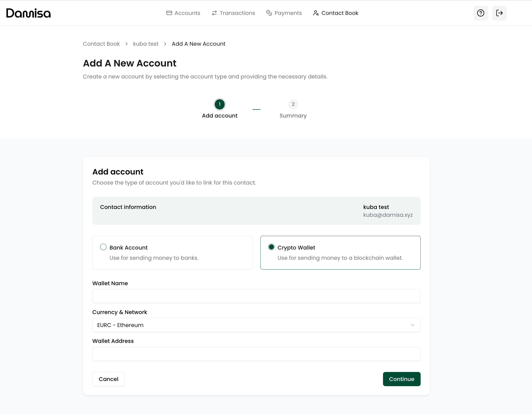The height and width of the screenshot is (414, 532).
Task: Click step 2 Summary circle
Action: pos(293,104)
